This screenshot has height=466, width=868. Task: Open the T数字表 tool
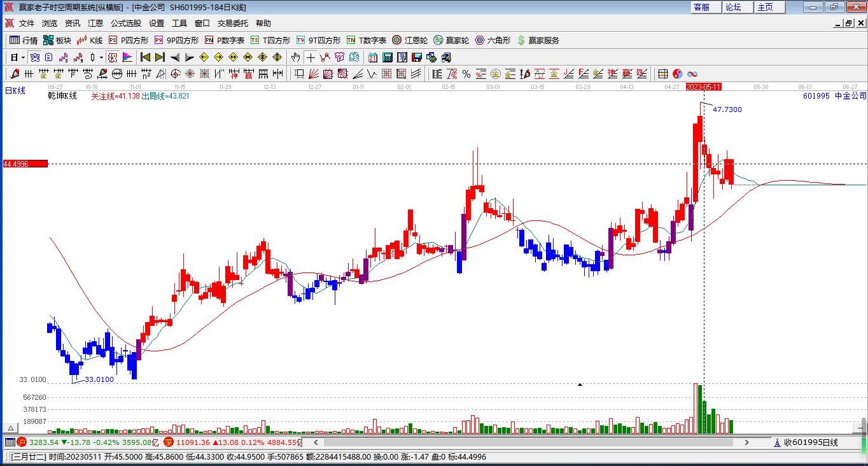pos(366,40)
